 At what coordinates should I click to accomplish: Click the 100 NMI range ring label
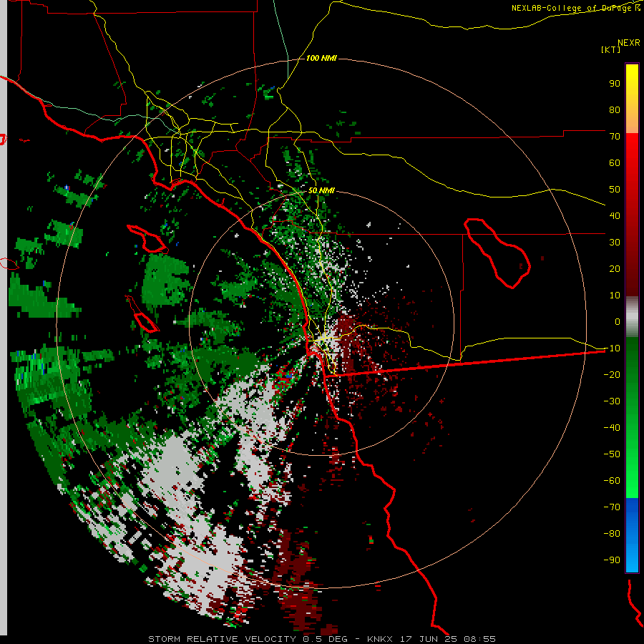point(321,58)
